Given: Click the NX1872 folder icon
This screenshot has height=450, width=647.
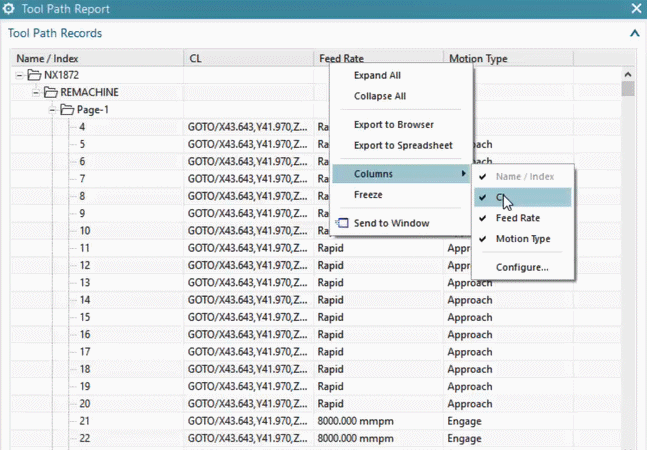Looking at the screenshot, I should [35, 75].
